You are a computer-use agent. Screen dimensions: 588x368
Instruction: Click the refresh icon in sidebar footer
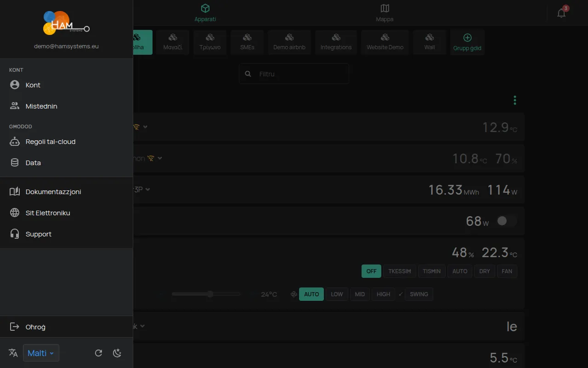pyautogui.click(x=98, y=353)
